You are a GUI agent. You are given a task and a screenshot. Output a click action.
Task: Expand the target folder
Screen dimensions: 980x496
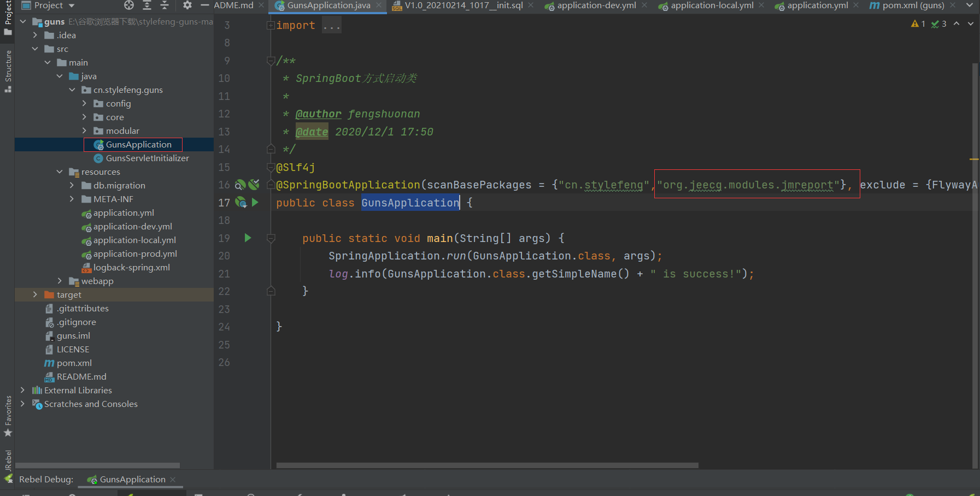(x=35, y=295)
